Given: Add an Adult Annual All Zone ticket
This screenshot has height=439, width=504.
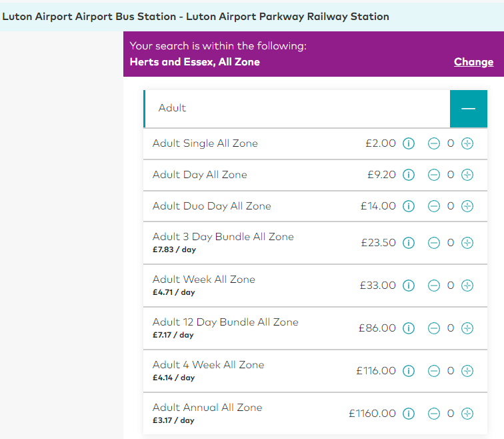Looking at the screenshot, I should (467, 414).
